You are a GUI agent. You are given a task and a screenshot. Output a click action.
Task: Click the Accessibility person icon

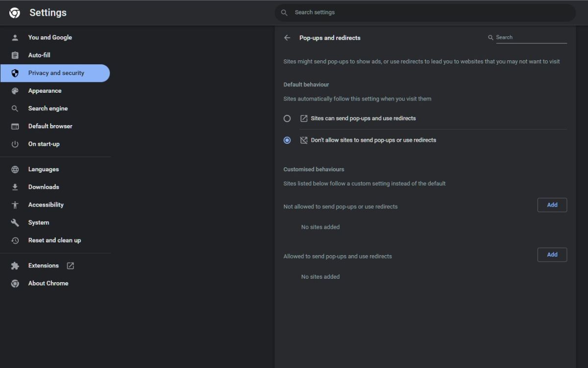pyautogui.click(x=15, y=205)
